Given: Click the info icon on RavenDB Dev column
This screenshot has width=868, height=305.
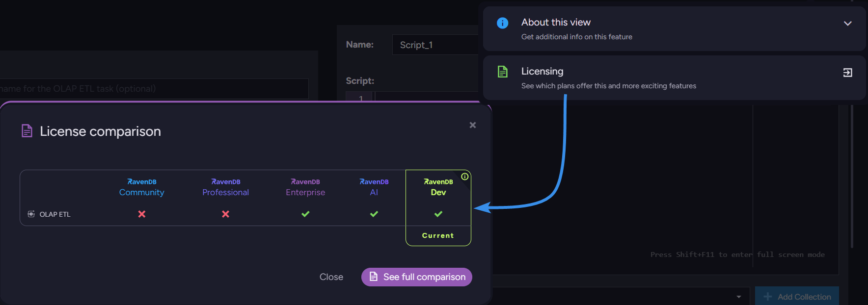Looking at the screenshot, I should (x=465, y=177).
